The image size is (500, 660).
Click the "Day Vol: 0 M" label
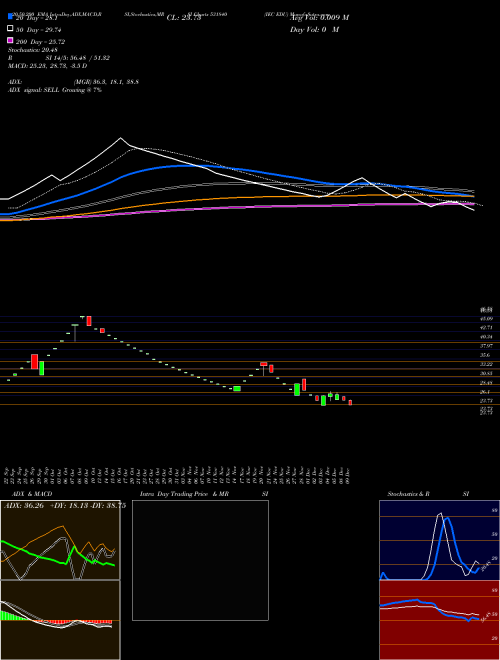tap(314, 29)
